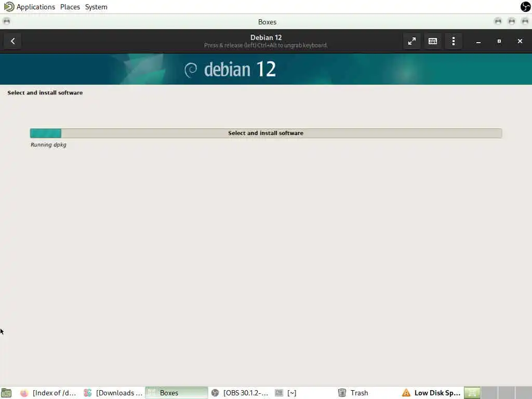Click the OBS icon in top panel
532x399 pixels.
[526, 6]
